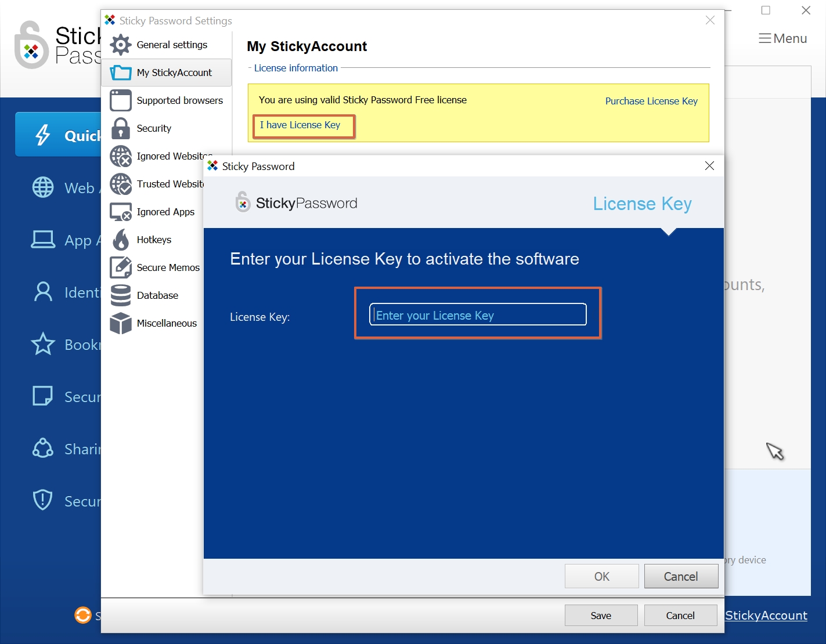Select the Security settings entry
The image size is (826, 644).
167,128
